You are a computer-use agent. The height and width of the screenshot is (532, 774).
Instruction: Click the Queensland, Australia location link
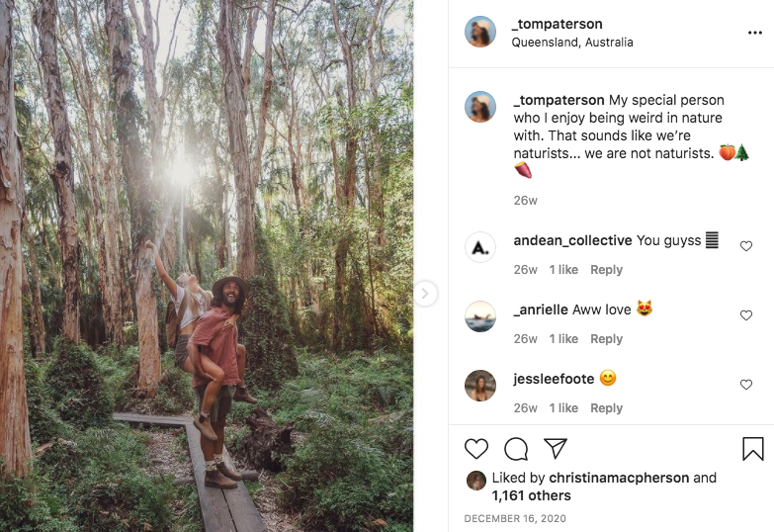(x=572, y=43)
